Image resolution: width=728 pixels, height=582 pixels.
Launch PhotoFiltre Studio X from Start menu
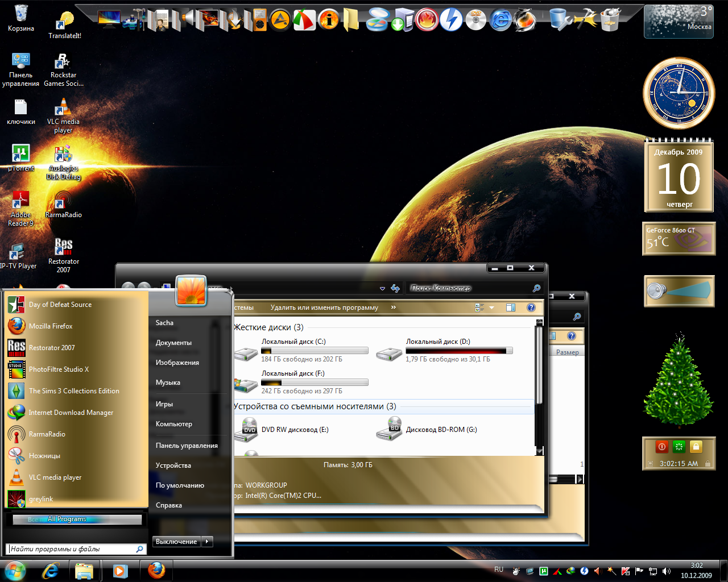pos(77,369)
